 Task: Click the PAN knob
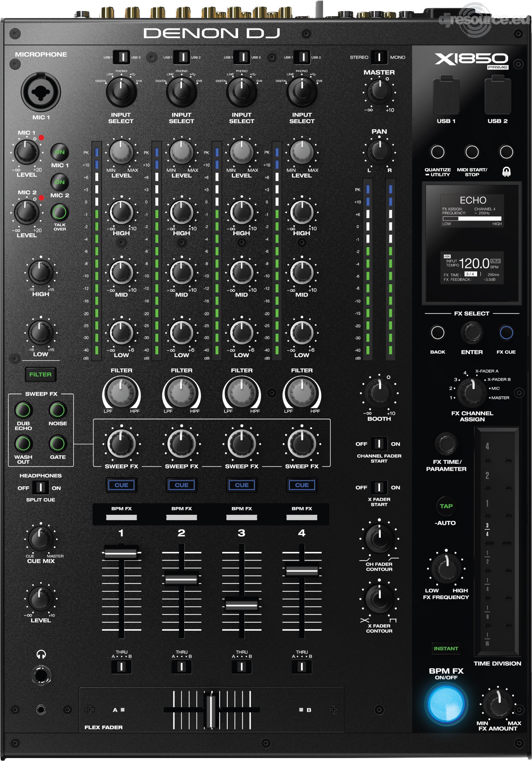[379, 151]
